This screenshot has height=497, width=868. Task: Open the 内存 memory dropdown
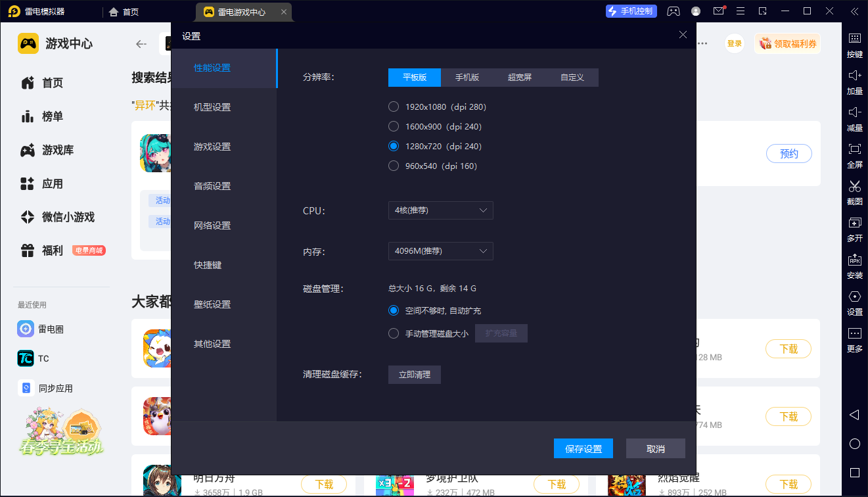(440, 251)
